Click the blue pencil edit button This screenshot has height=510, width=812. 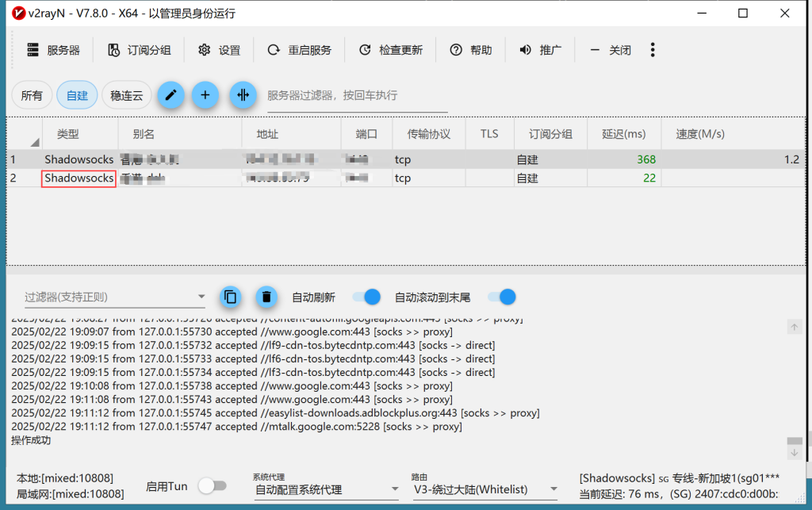170,95
